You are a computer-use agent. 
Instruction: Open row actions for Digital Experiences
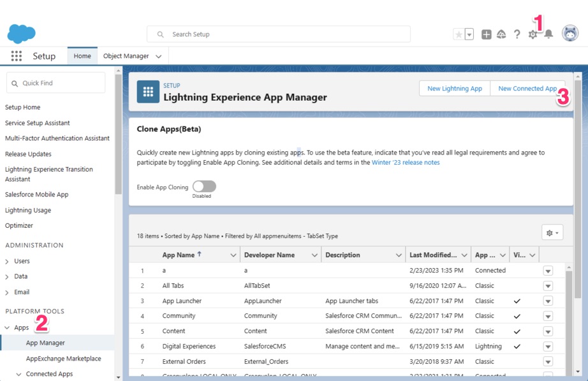[548, 347]
